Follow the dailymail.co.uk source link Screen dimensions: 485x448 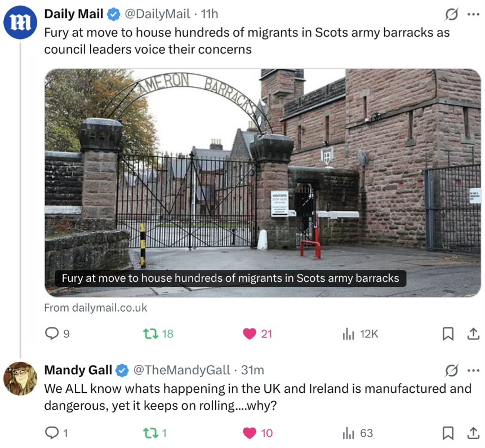click(96, 308)
